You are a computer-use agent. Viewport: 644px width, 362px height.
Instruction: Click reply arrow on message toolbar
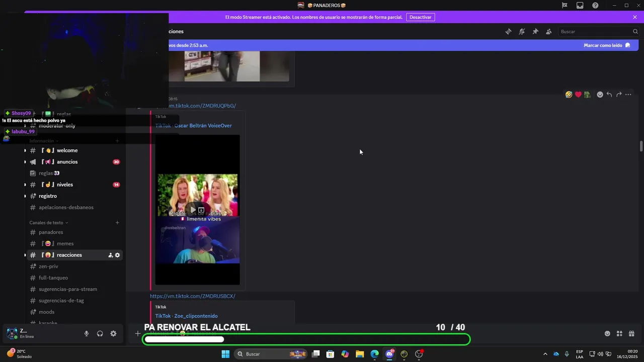[x=609, y=95]
